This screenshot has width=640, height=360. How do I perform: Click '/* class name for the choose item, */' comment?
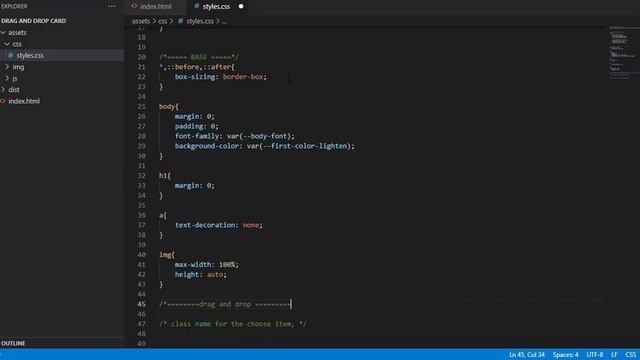[x=233, y=324]
